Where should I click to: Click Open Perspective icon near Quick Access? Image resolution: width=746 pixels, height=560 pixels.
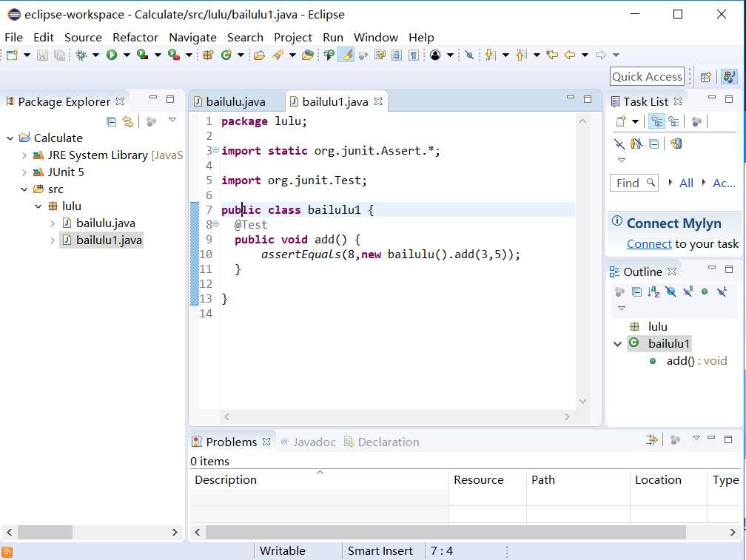point(706,76)
